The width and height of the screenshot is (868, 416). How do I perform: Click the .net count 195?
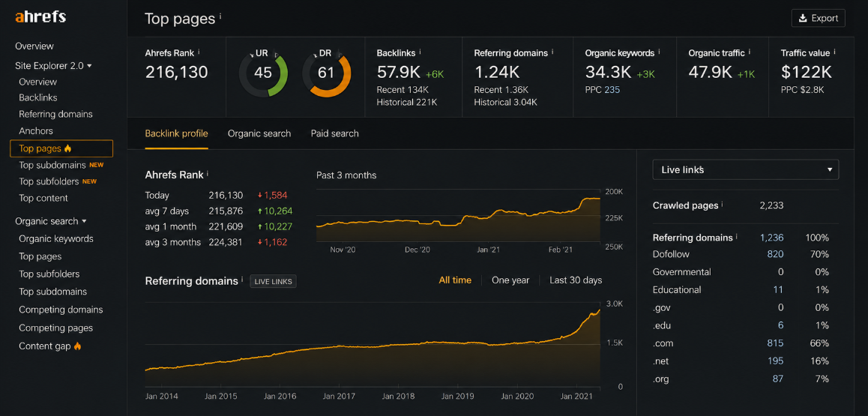[x=775, y=361]
